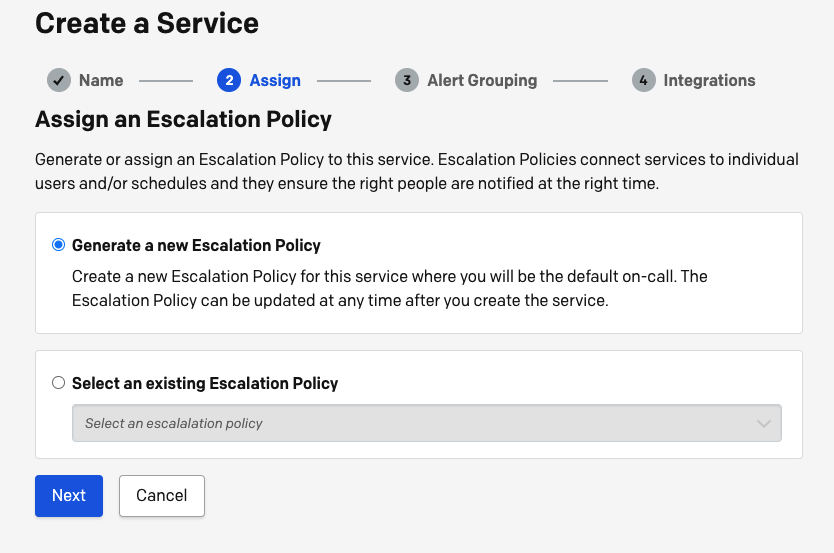Open the Integrations step label
The width and height of the screenshot is (834, 553).
[709, 80]
